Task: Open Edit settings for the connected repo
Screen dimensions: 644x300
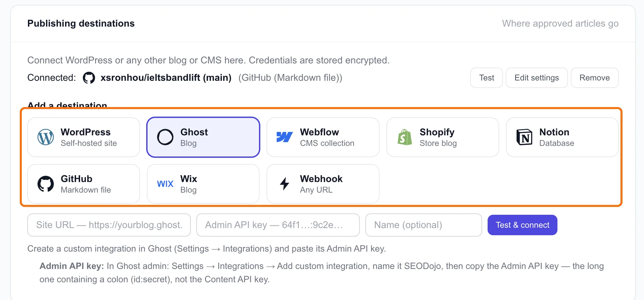Action: [x=537, y=78]
